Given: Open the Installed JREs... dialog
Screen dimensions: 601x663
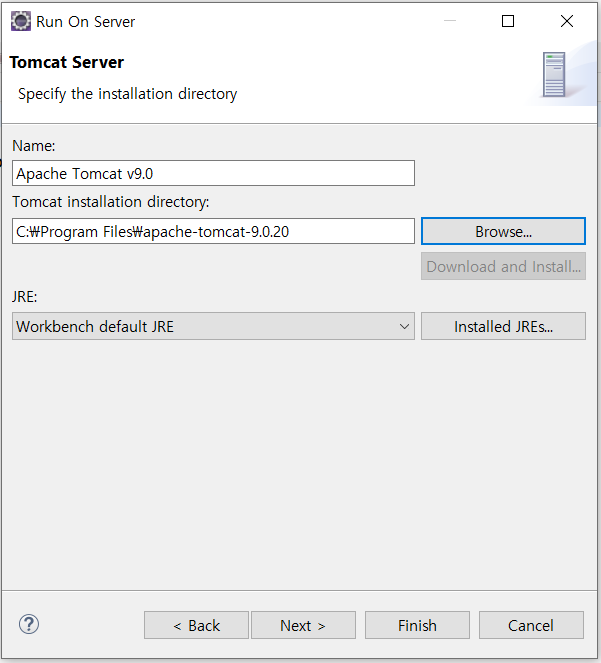Looking at the screenshot, I should click(503, 326).
